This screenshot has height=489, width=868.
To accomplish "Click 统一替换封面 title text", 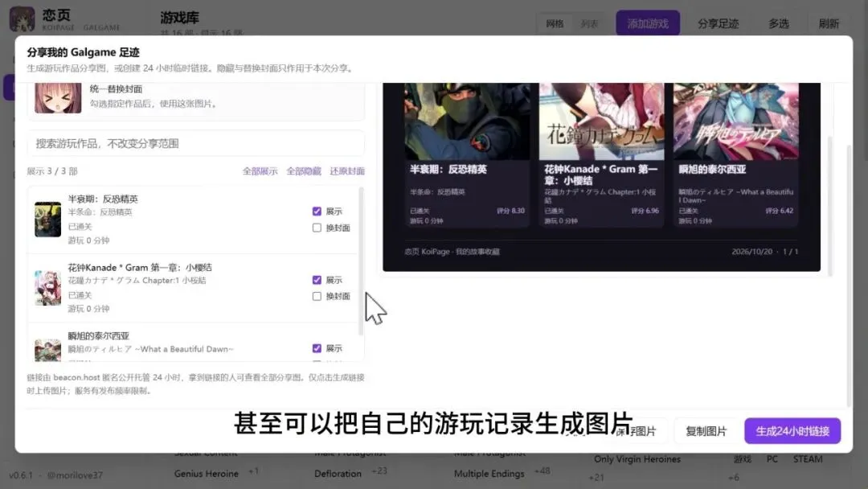I will [116, 88].
